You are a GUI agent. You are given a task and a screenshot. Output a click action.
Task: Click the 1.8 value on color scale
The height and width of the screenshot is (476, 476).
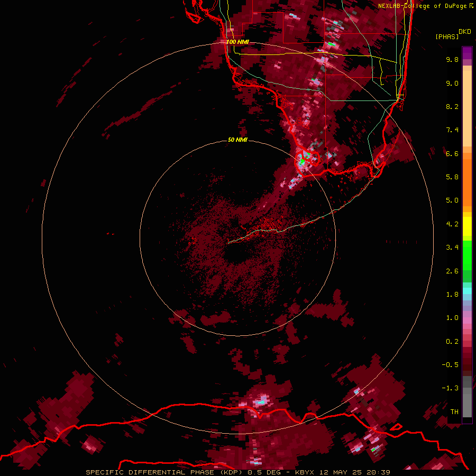click(x=452, y=295)
